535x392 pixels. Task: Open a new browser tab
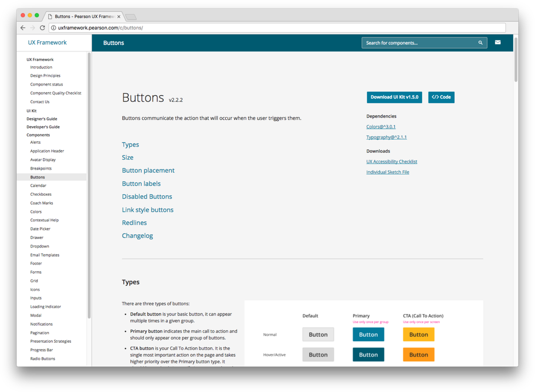pyautogui.click(x=131, y=17)
